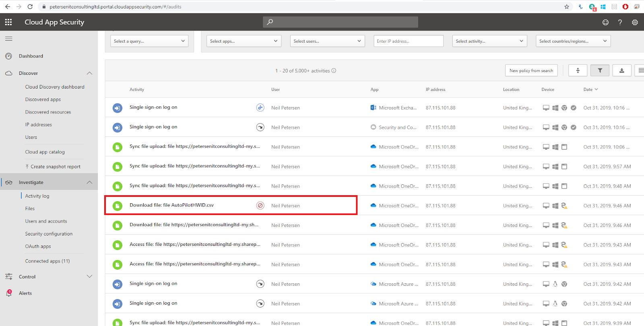Viewport: 644px width, 326px height.
Task: Click Download file: file AutoPilotHWID.csv text
Action: (x=171, y=205)
